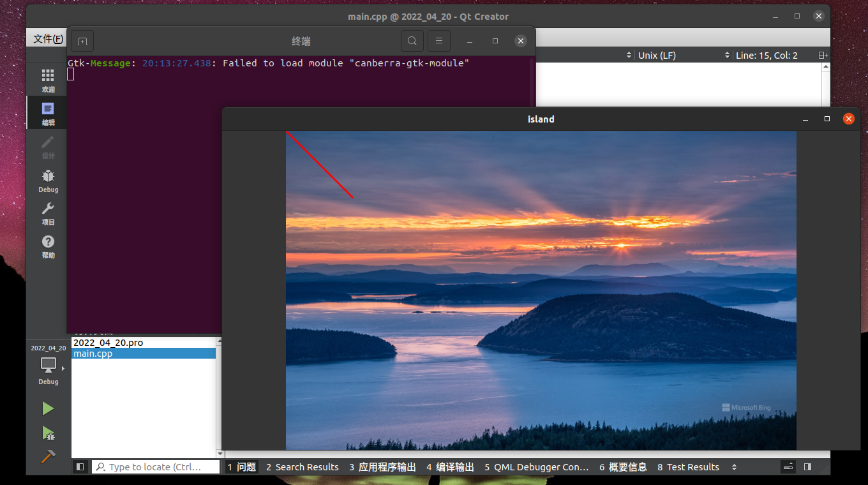Click the editor split button
The height and width of the screenshot is (485, 868).
click(823, 56)
